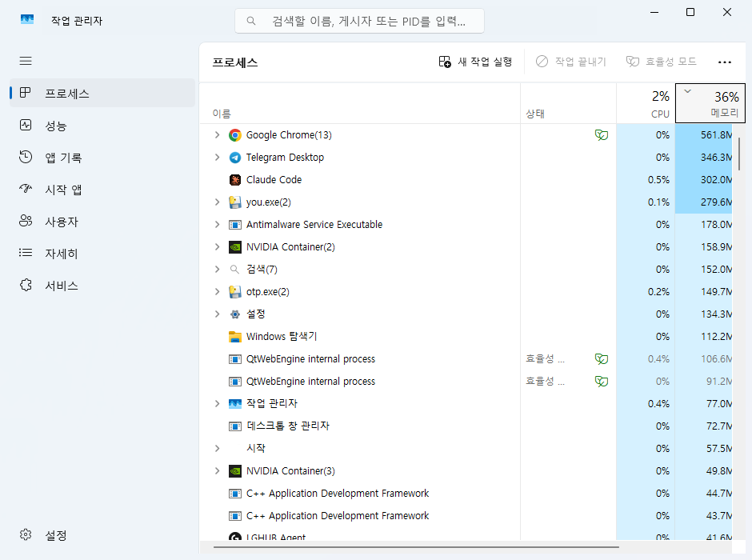Click the Google Chrome icon in list
This screenshot has height=560, width=752.
235,135
